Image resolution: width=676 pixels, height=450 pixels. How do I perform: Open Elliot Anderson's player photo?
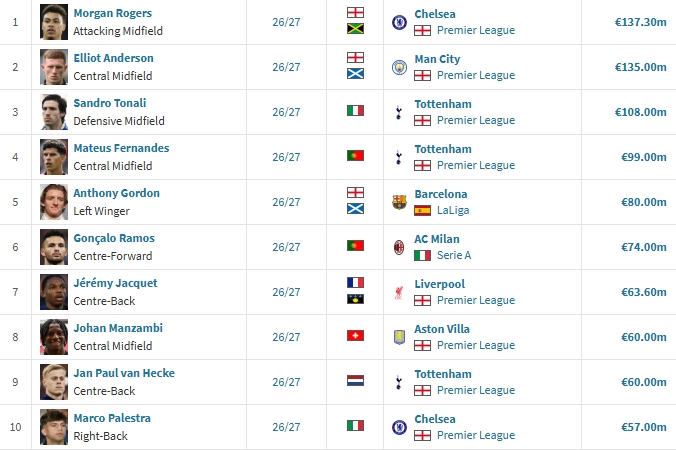coord(54,67)
